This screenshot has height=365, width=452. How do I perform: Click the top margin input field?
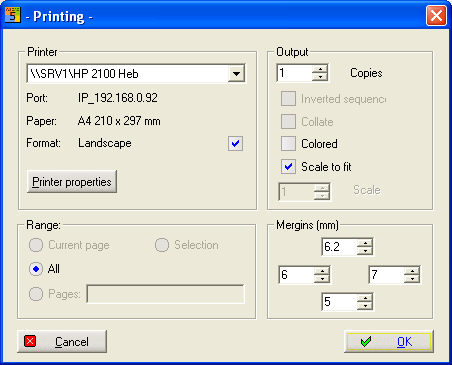point(339,247)
